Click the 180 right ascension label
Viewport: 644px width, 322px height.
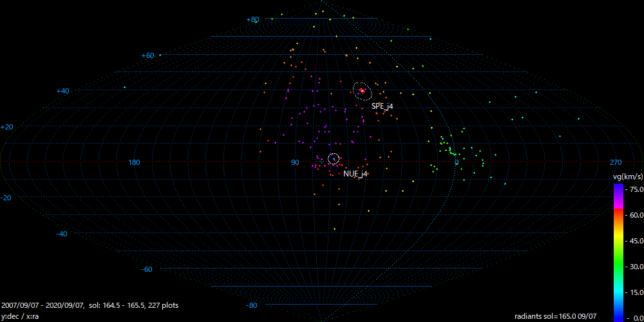(135, 163)
